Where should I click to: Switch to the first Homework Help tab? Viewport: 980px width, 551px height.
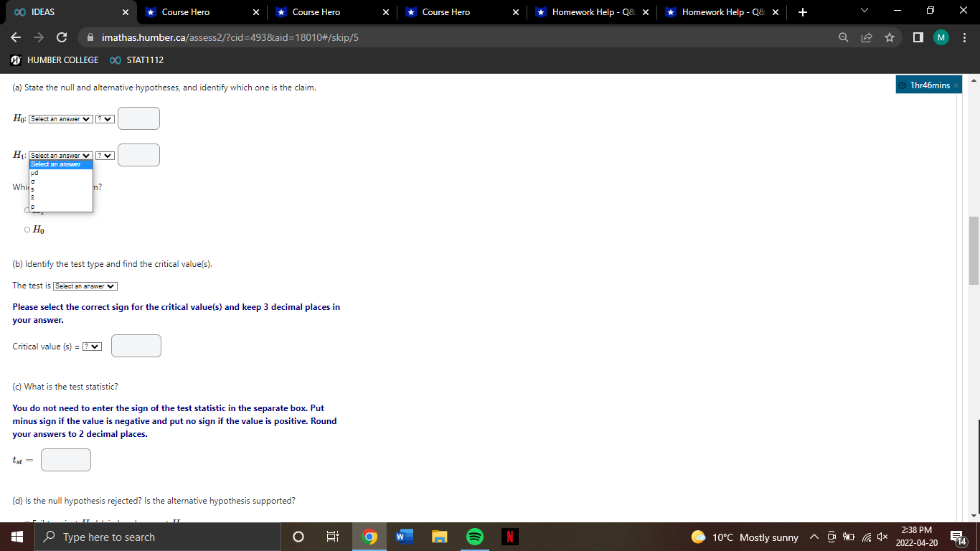pos(593,12)
